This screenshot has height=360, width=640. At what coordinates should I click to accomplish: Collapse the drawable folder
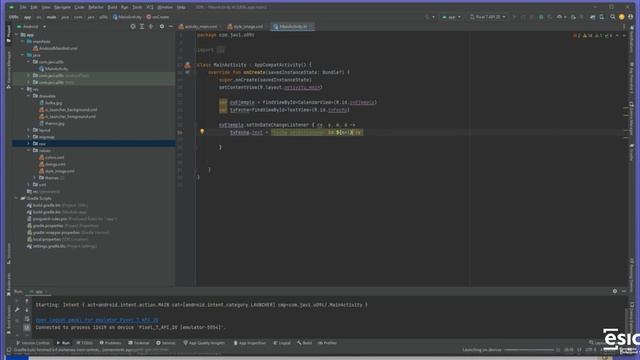29,96
